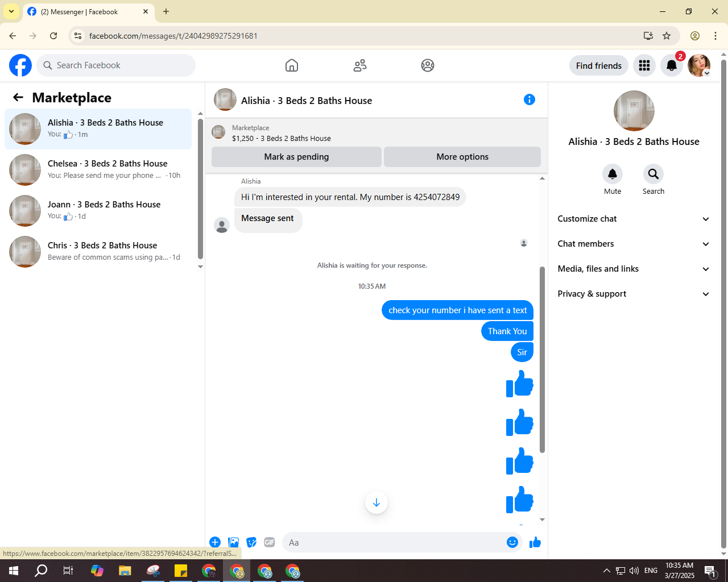The height and width of the screenshot is (582, 728).
Task: Open the Chris conversation in the list
Action: click(98, 252)
